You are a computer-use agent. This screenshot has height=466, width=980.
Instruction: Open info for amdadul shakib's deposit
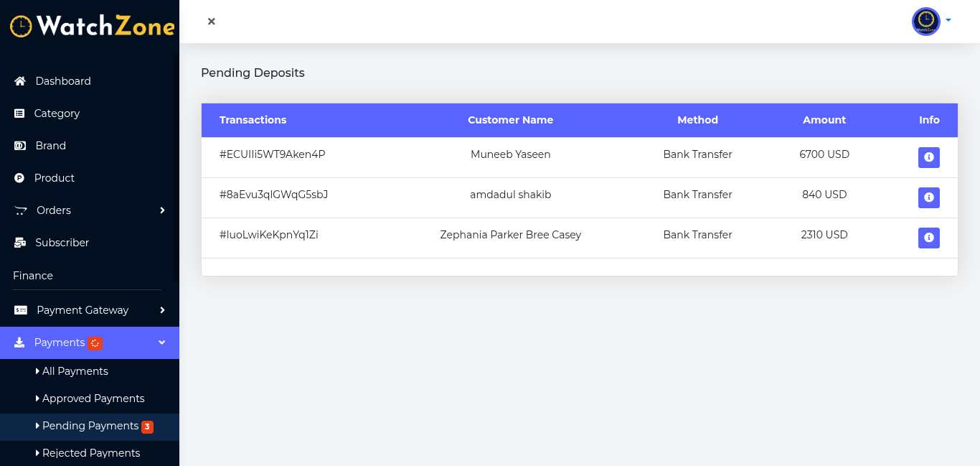(x=928, y=197)
